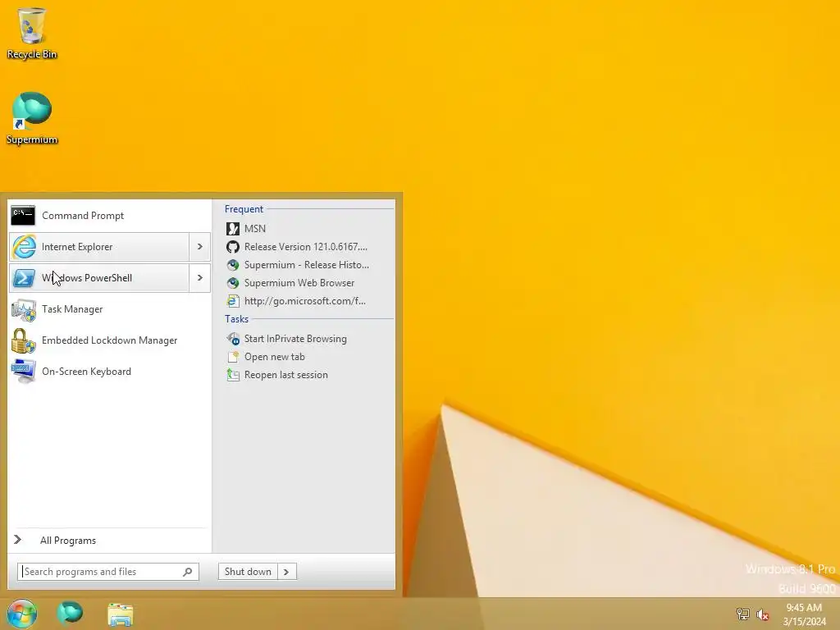Open the Shut down options arrow
The height and width of the screenshot is (630, 840).
point(286,572)
